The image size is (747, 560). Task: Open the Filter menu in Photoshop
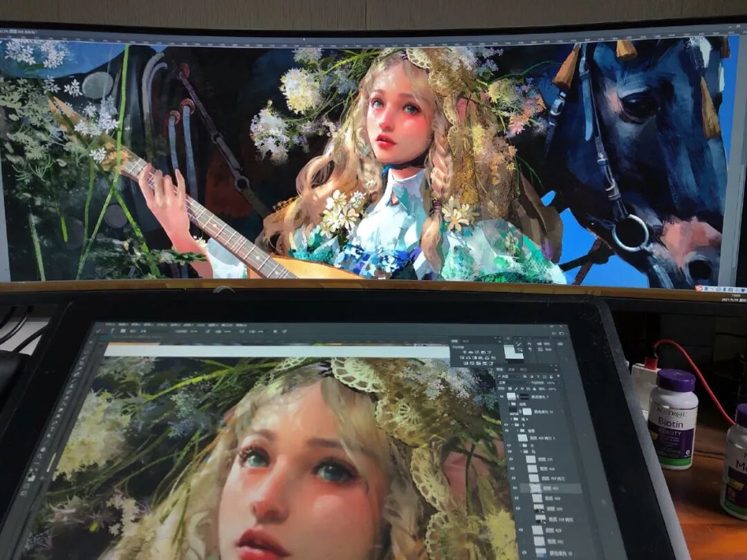[187, 325]
